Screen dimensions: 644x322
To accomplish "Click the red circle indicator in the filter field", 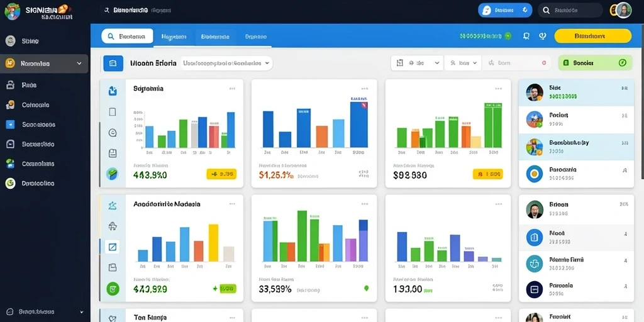I will pos(544,64).
